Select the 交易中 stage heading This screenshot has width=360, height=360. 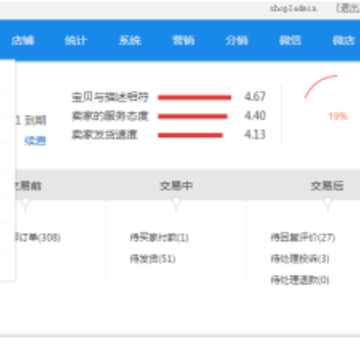coord(176,186)
